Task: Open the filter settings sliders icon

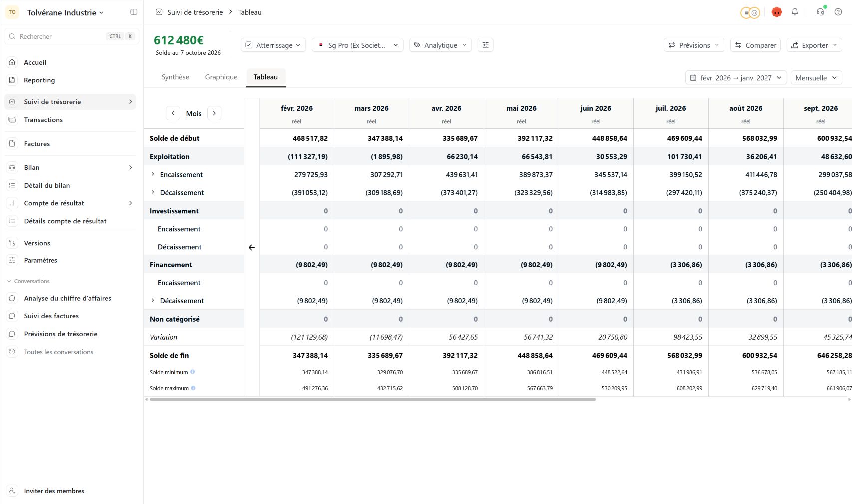Action: coord(485,45)
